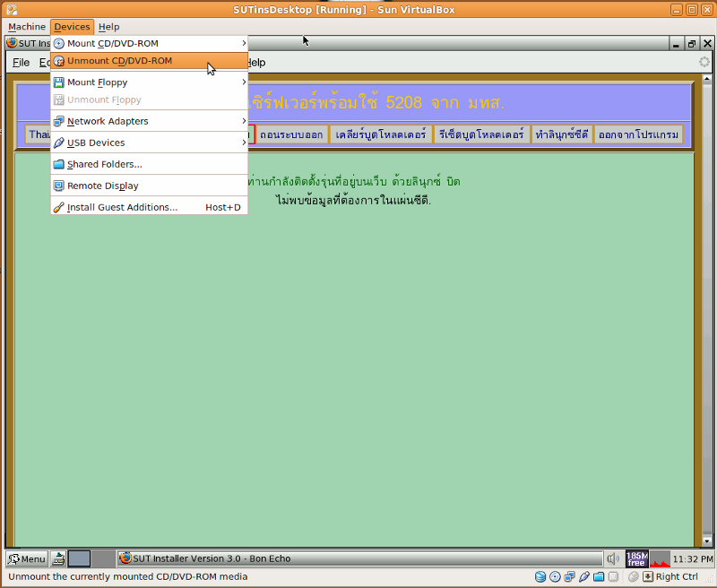Expand the Network Adapters submenu arrow
The height and width of the screenshot is (588, 717).
click(244, 121)
